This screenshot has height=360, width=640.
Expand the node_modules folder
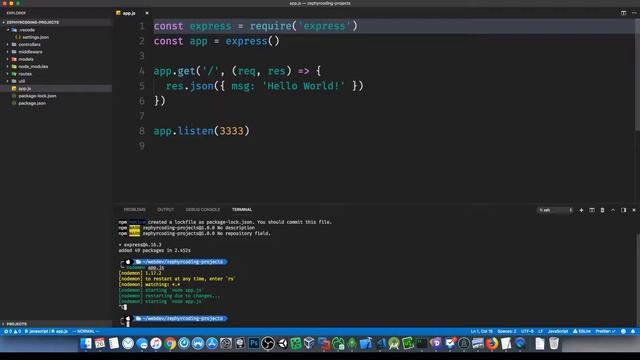[56, 67]
